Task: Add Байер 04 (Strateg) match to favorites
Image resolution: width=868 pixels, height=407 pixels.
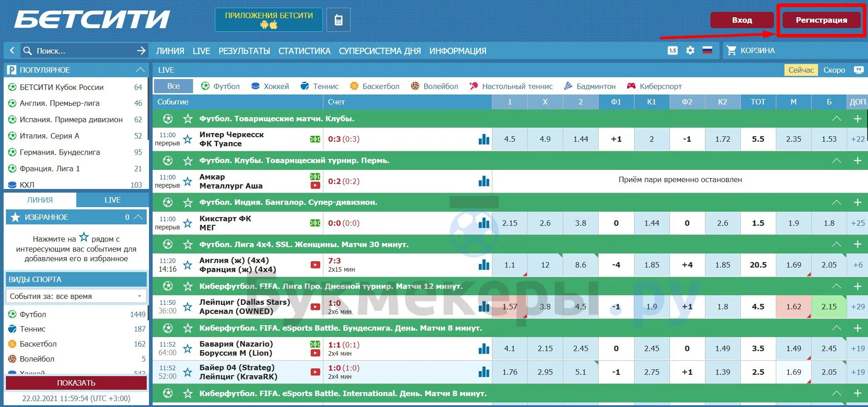Action: 188,372
